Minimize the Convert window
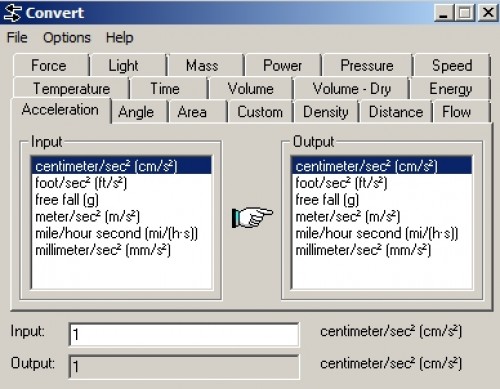The height and width of the screenshot is (389, 500). click(x=443, y=13)
